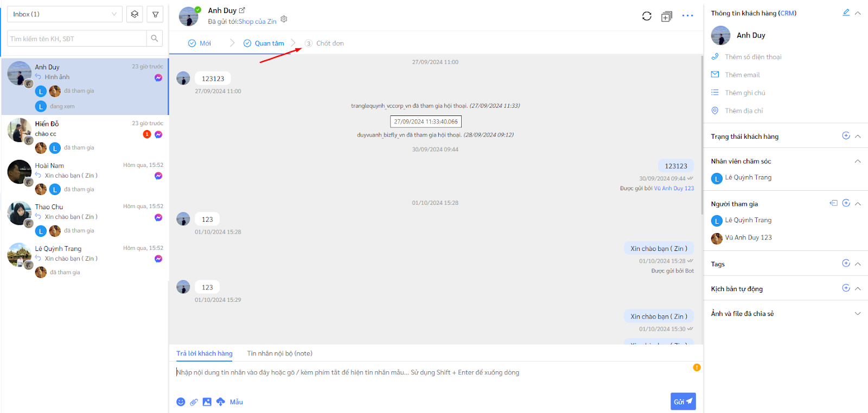Mark the Chốt đơn status step

click(324, 43)
